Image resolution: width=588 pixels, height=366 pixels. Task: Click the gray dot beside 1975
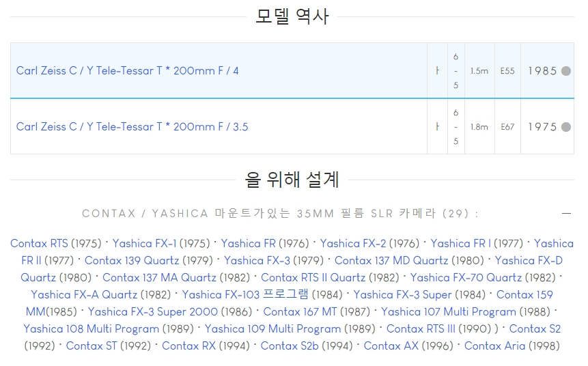click(x=565, y=127)
